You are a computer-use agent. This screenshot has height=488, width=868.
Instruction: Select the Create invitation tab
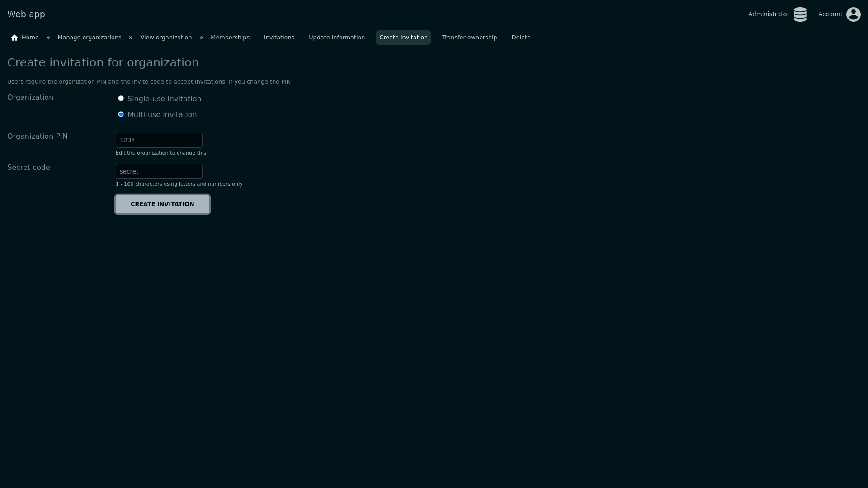point(403,38)
